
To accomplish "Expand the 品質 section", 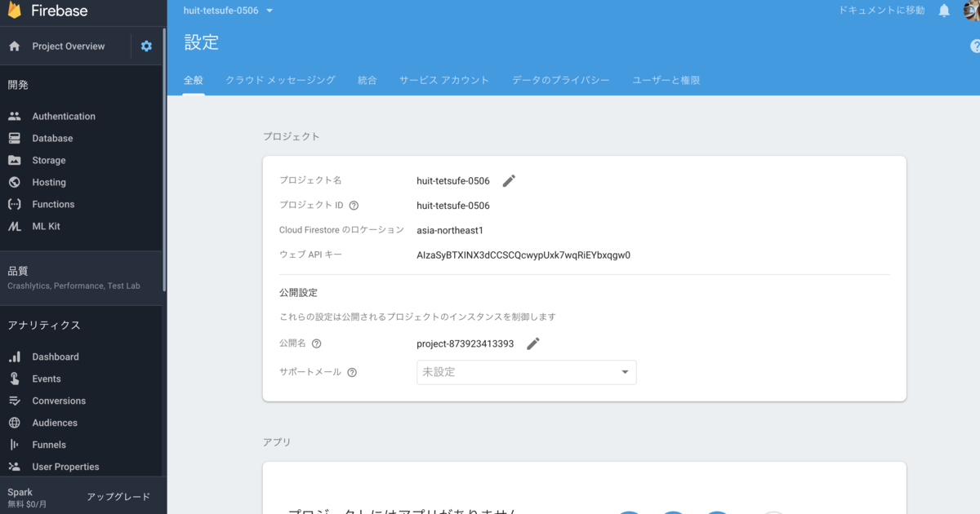I will click(x=82, y=277).
